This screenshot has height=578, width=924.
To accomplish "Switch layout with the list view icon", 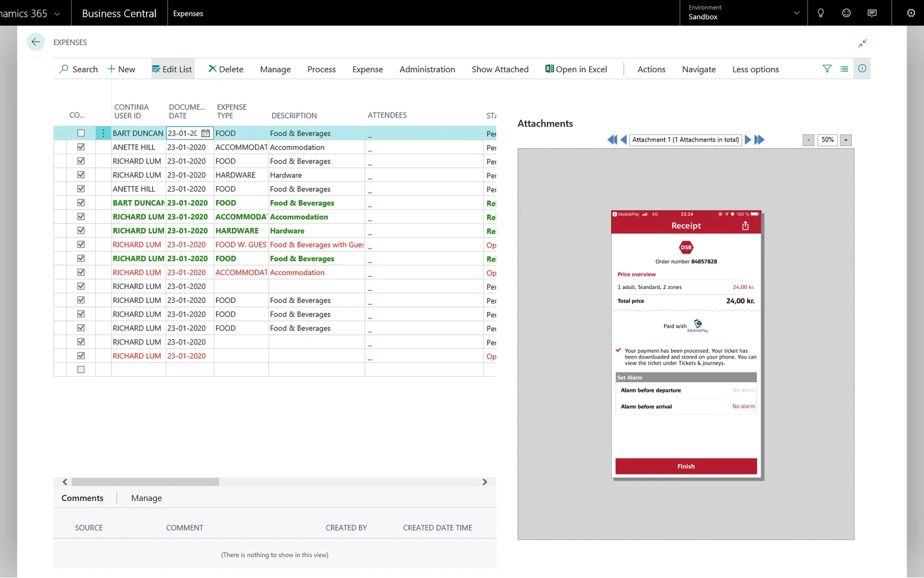I will point(844,69).
